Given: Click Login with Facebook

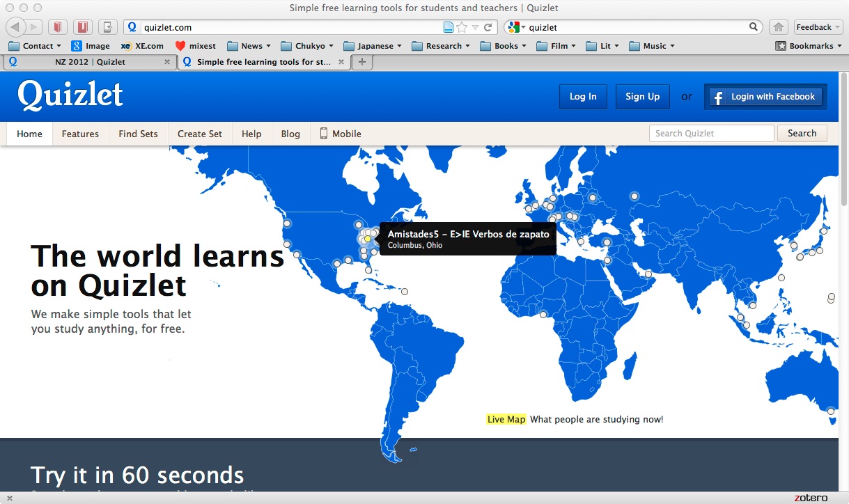Looking at the screenshot, I should [x=765, y=97].
